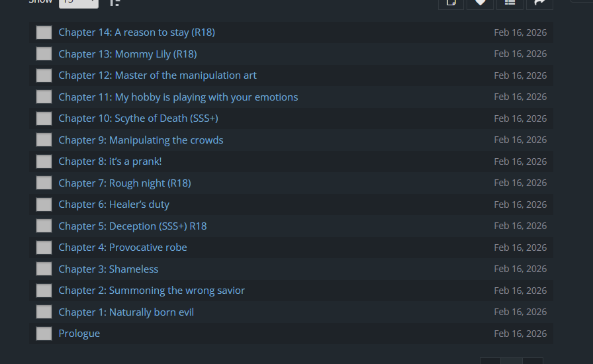Read Chapter 8: it's a prank!
Image resolution: width=593 pixels, height=364 pixels.
[x=110, y=161]
